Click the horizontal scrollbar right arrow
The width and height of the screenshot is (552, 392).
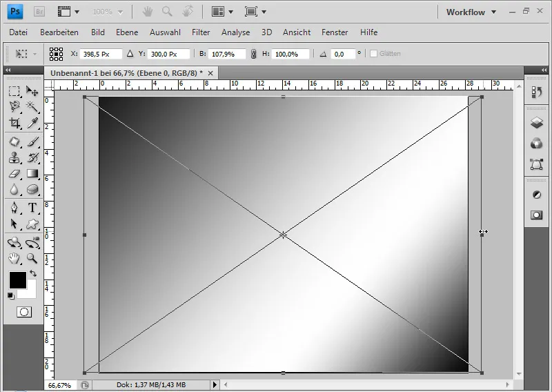[507, 384]
